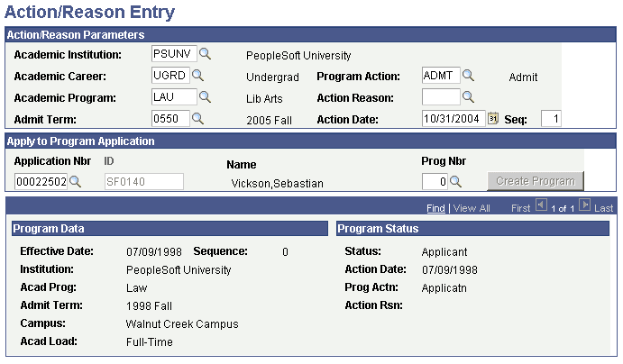Click Admit Term lookup magnifier
Image resolution: width=623 pixels, height=364 pixels.
197,118
